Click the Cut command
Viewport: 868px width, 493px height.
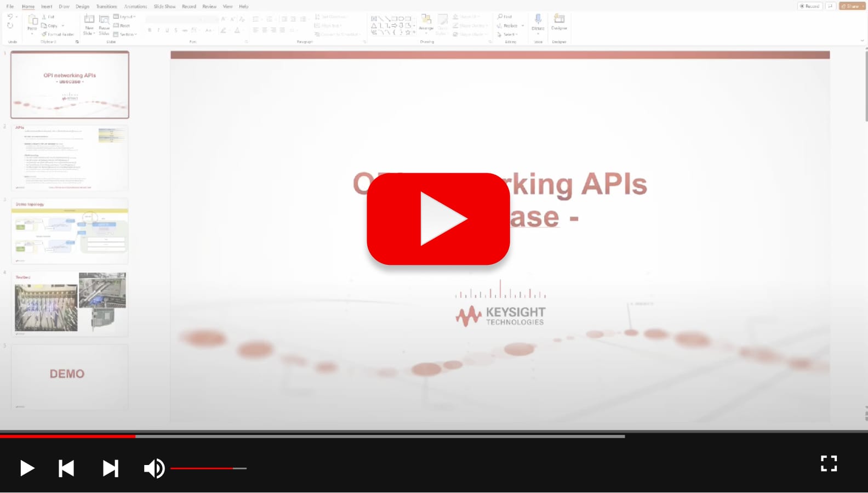coord(48,17)
